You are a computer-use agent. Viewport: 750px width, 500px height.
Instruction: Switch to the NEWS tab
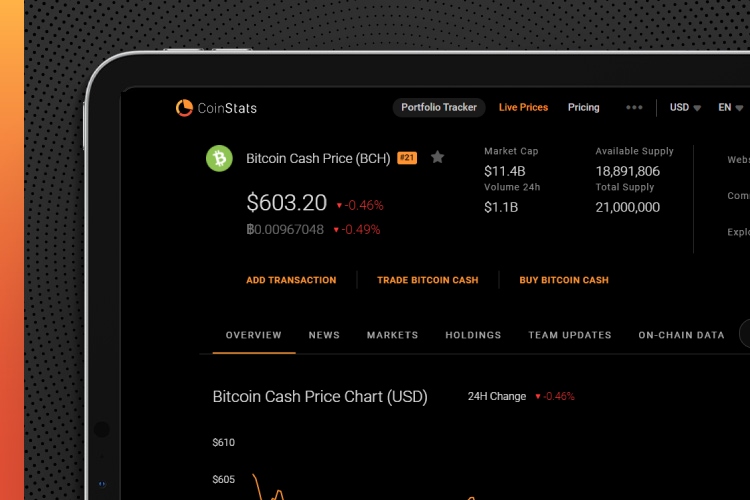(x=324, y=335)
